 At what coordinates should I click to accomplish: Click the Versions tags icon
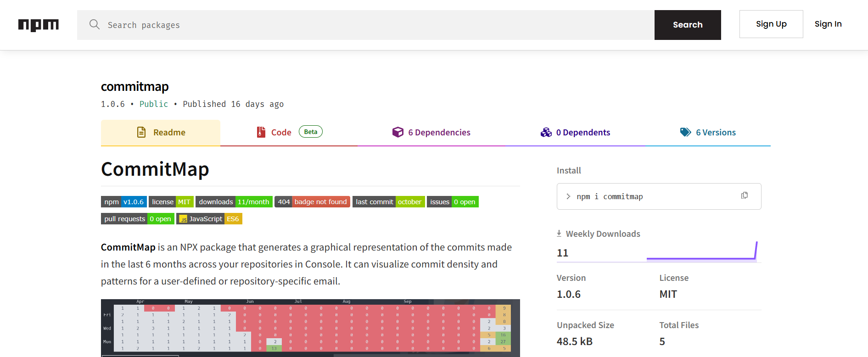coord(685,132)
